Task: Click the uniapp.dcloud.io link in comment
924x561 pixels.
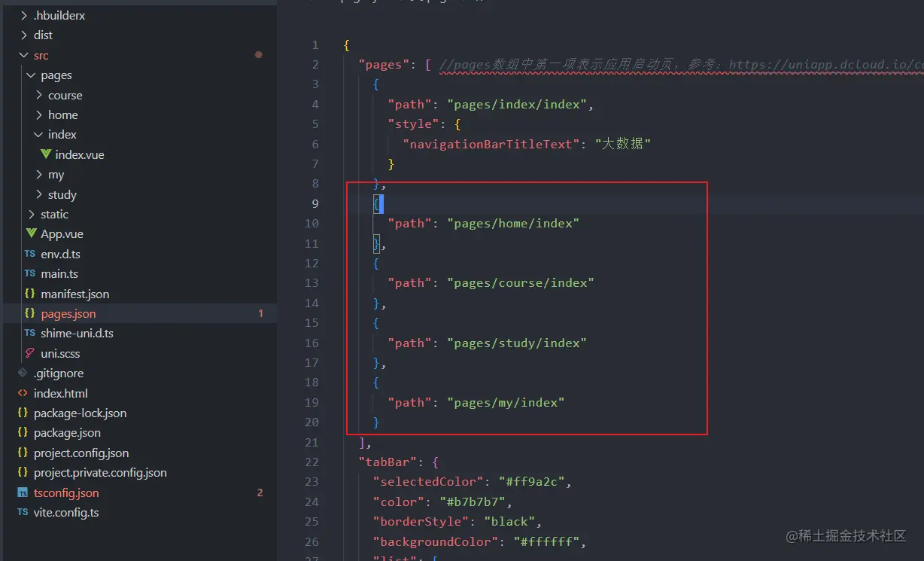Action: point(826,65)
